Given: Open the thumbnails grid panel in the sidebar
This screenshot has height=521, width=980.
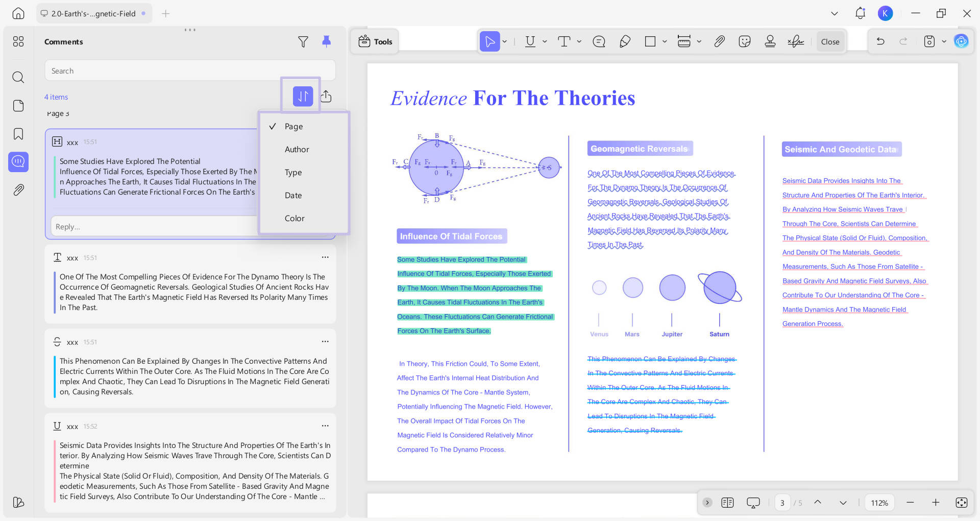Looking at the screenshot, I should (x=18, y=41).
